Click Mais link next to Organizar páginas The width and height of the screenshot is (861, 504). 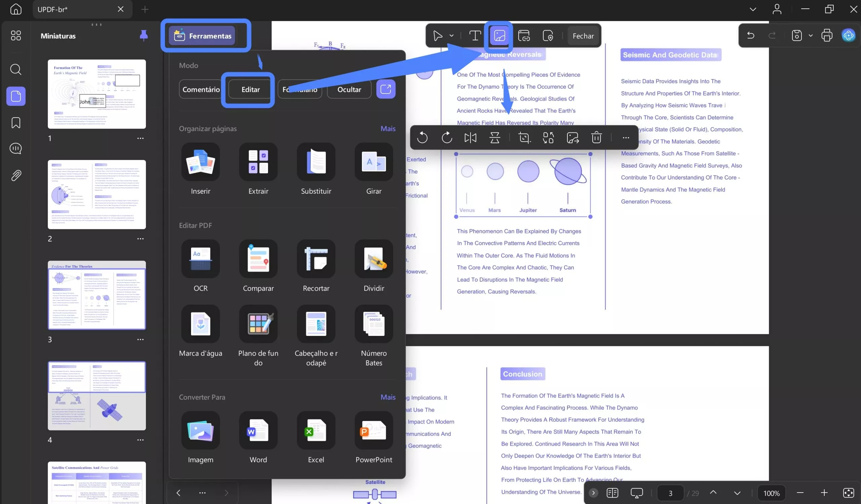(x=388, y=128)
